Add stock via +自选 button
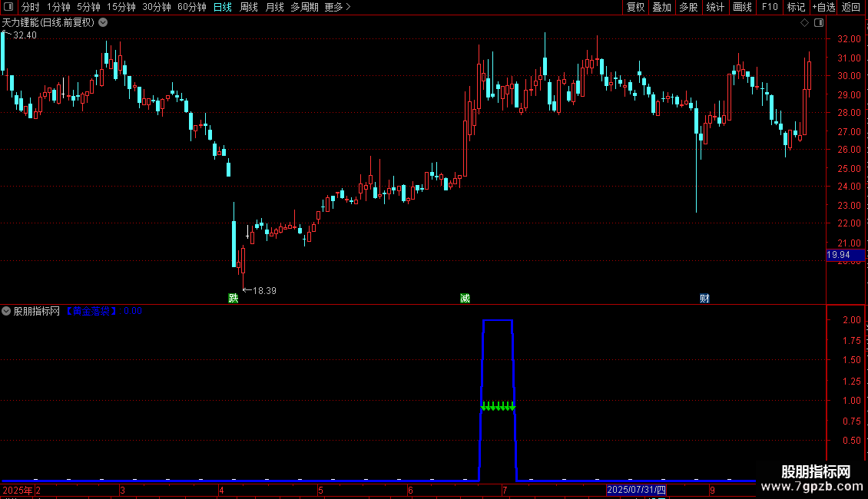This screenshot has width=868, height=499. click(823, 7)
